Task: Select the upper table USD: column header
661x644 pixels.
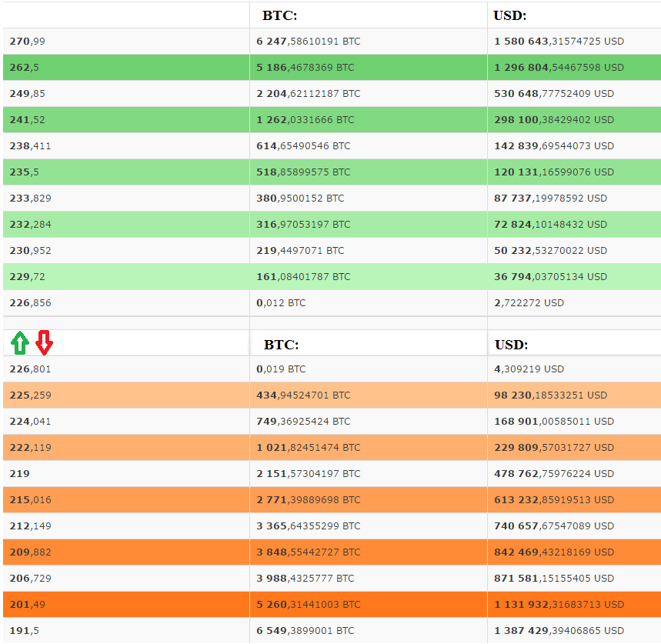Action: coord(509,15)
